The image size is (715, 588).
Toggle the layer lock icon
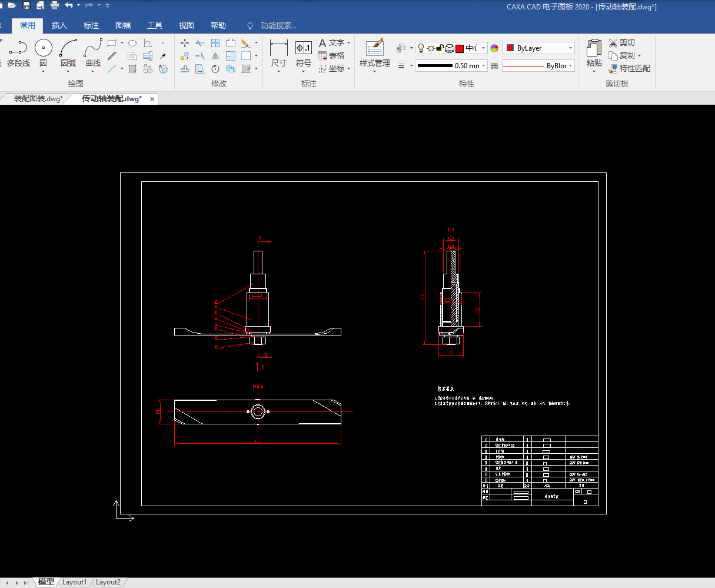point(440,48)
